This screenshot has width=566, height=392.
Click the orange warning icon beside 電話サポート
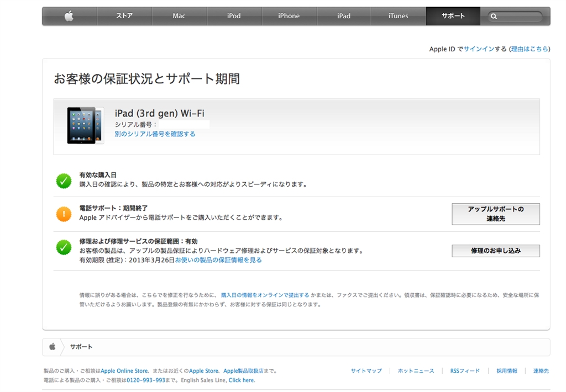tap(64, 214)
